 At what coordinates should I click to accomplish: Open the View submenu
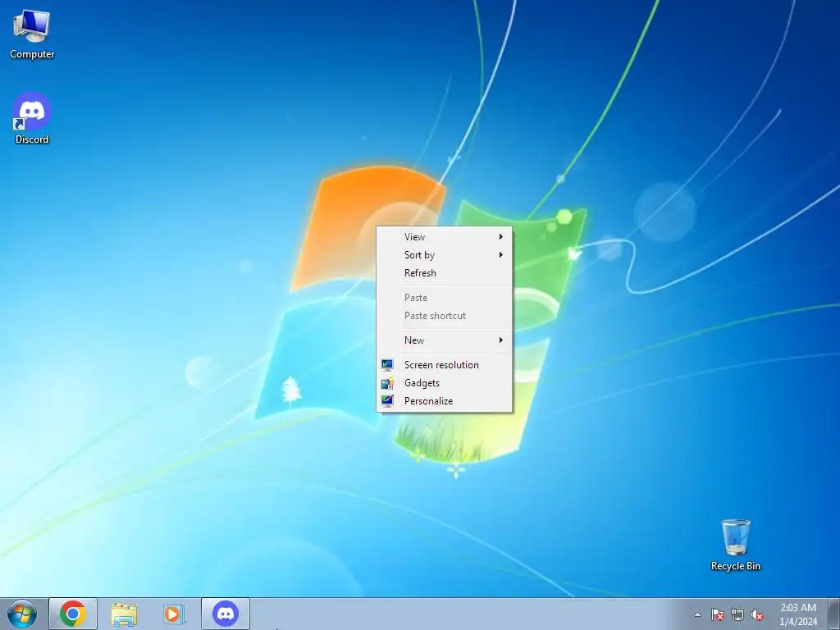(444, 237)
